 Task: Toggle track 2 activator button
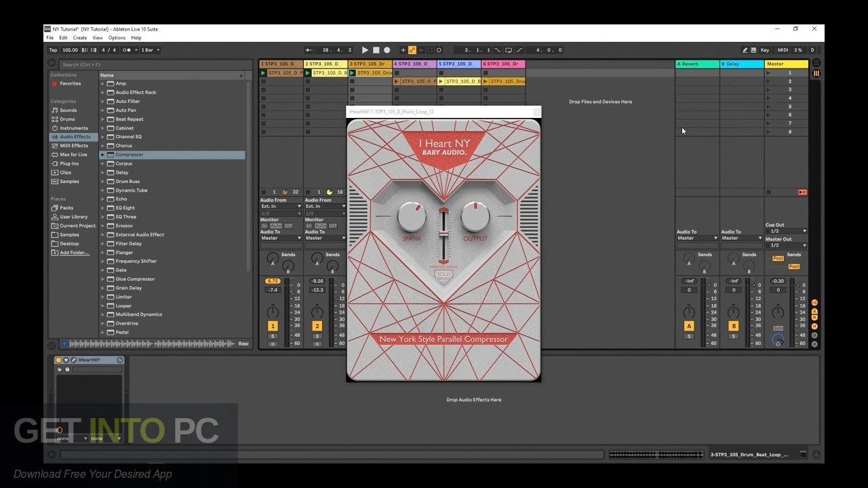pyautogui.click(x=317, y=327)
